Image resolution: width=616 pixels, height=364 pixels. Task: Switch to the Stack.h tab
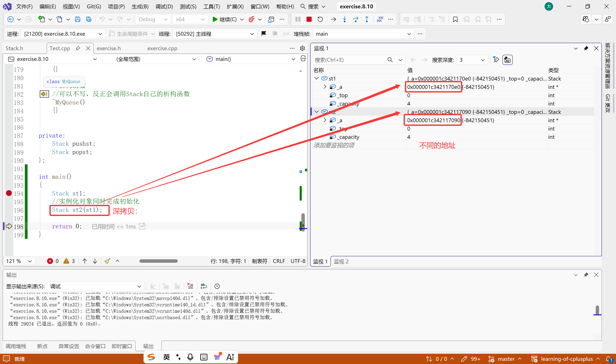coord(14,48)
